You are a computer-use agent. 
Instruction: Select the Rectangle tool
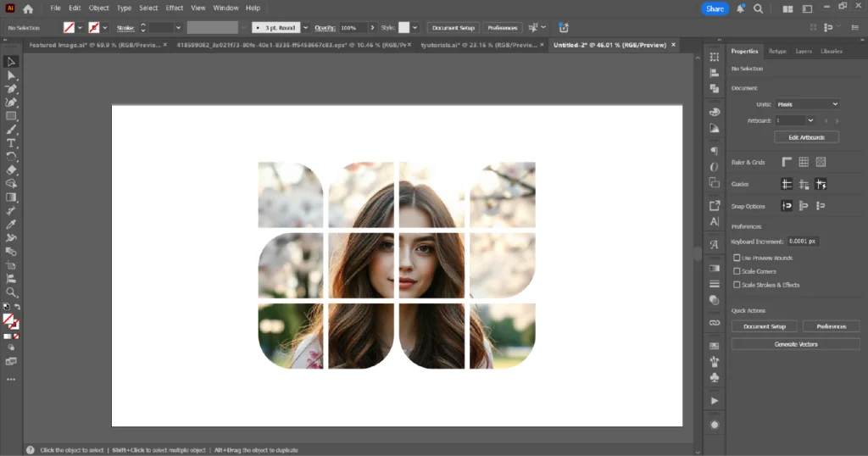(x=11, y=116)
